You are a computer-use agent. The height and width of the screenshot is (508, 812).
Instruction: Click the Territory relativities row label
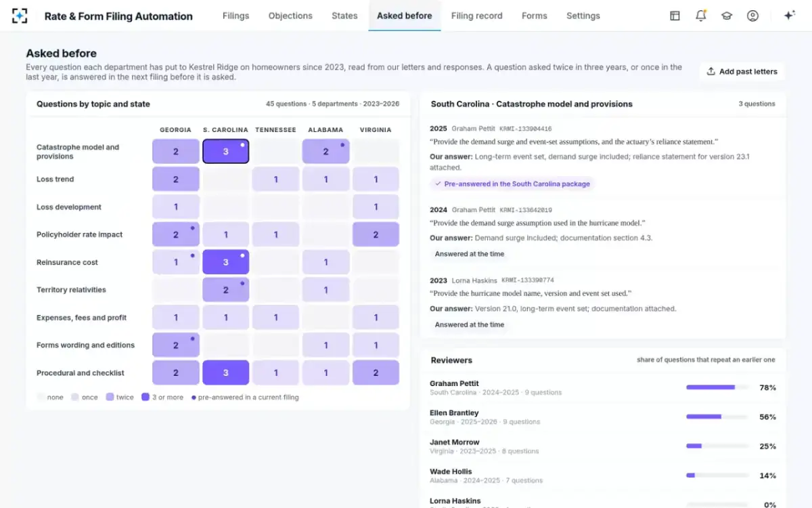point(71,290)
